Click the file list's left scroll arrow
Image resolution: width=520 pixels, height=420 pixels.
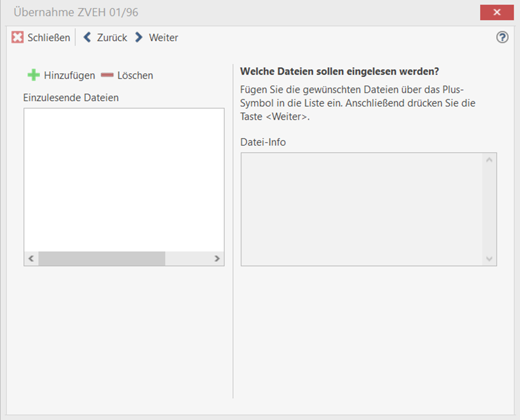pos(31,259)
